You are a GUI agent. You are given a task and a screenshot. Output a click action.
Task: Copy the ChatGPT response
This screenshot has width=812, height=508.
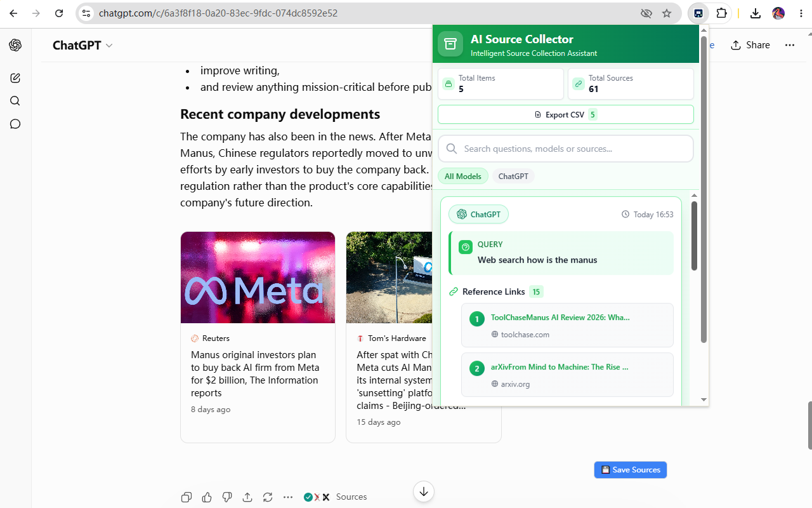tap(187, 497)
